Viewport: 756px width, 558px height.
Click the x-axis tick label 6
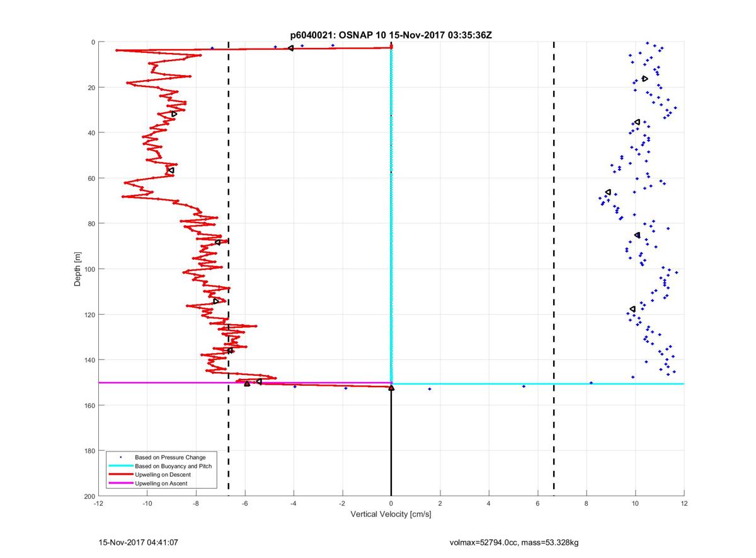click(537, 504)
